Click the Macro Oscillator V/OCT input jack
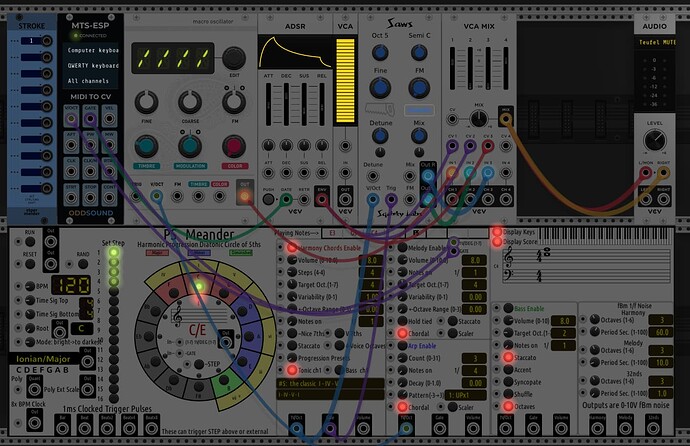This screenshot has width=690, height=446. [156, 196]
